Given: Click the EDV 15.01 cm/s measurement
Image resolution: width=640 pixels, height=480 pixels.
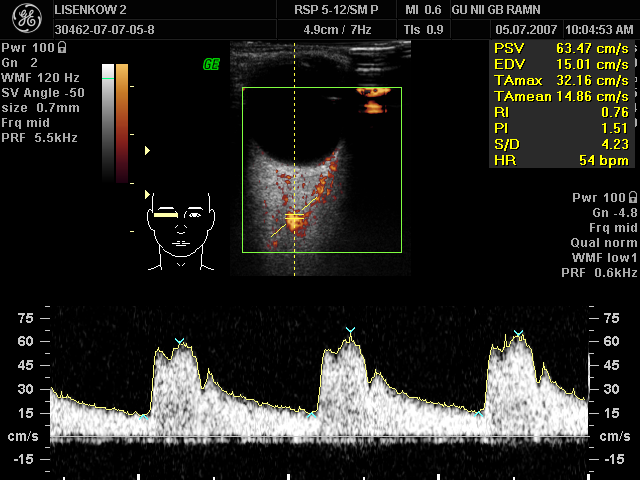Looking at the screenshot, I should pyautogui.click(x=561, y=64).
